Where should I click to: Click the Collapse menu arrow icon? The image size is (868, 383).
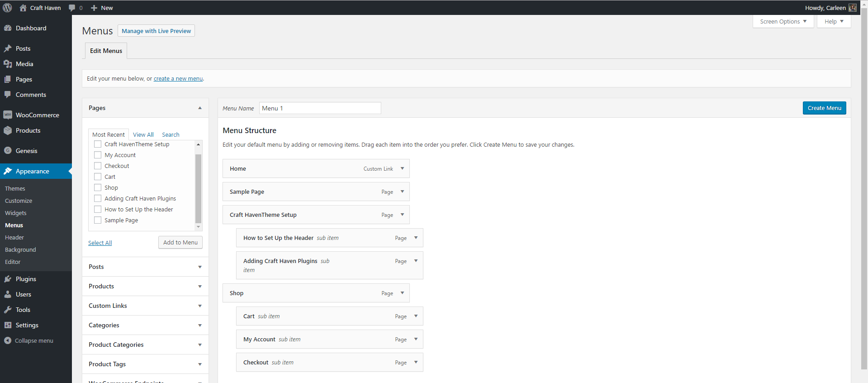[x=8, y=340]
